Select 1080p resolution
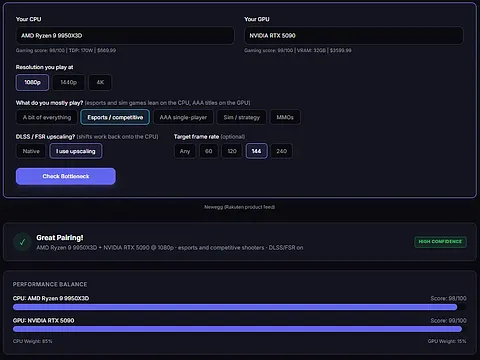 tap(32, 82)
